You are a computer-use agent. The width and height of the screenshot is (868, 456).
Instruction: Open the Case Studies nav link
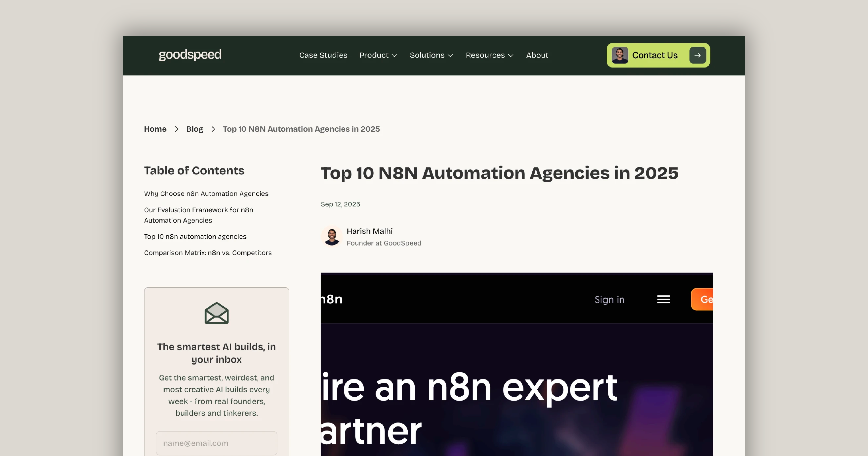pyautogui.click(x=323, y=55)
